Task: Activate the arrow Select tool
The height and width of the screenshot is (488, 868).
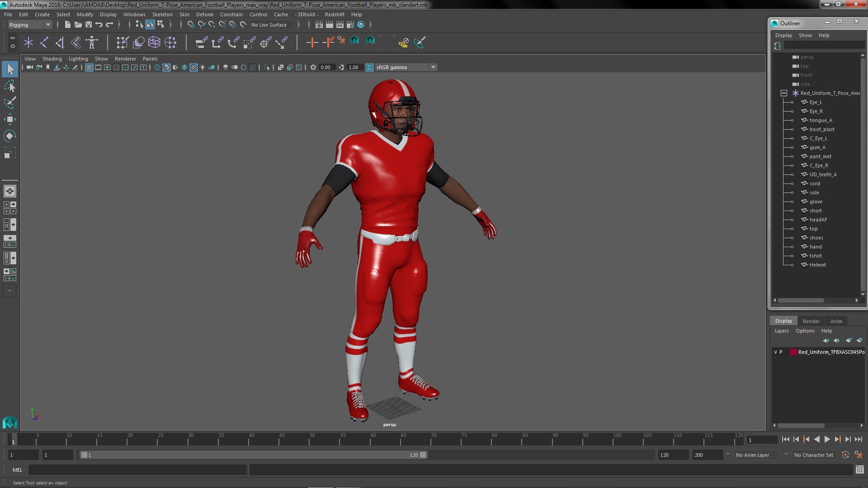Action: point(9,69)
